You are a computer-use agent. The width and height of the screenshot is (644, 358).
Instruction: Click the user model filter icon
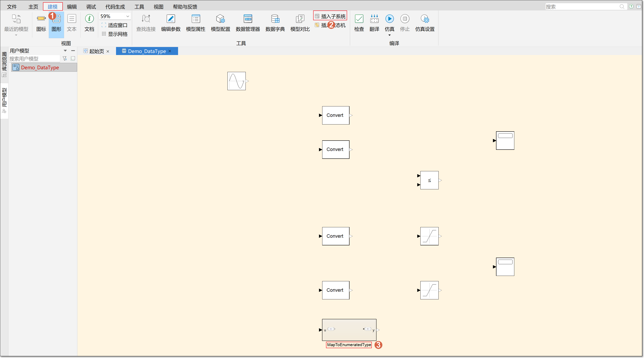(x=65, y=58)
